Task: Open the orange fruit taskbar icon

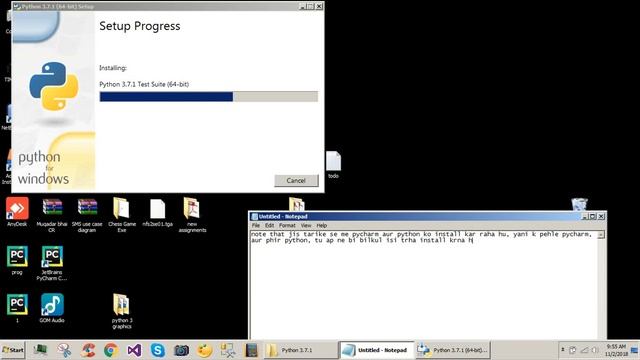Action: click(x=204, y=350)
